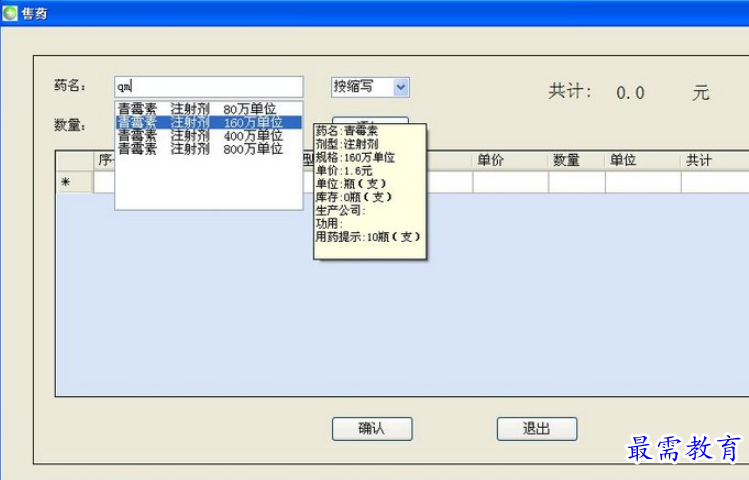
Task: Click the 退出 button
Action: coord(537,428)
